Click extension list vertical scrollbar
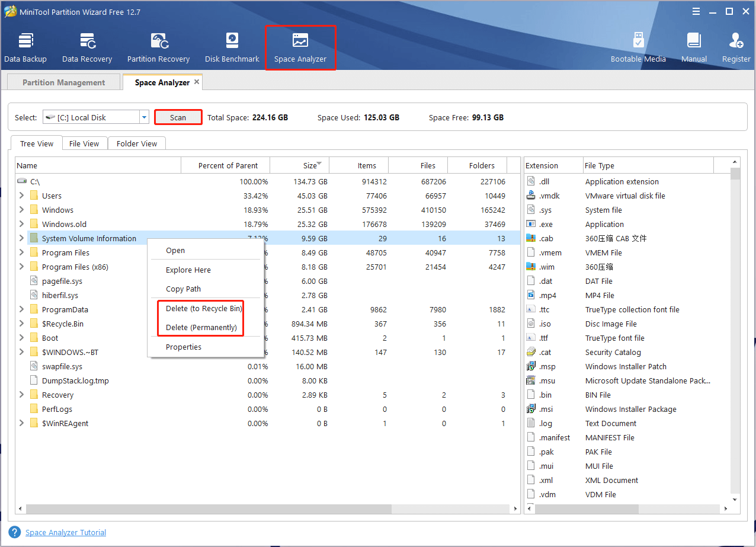 coord(735,173)
